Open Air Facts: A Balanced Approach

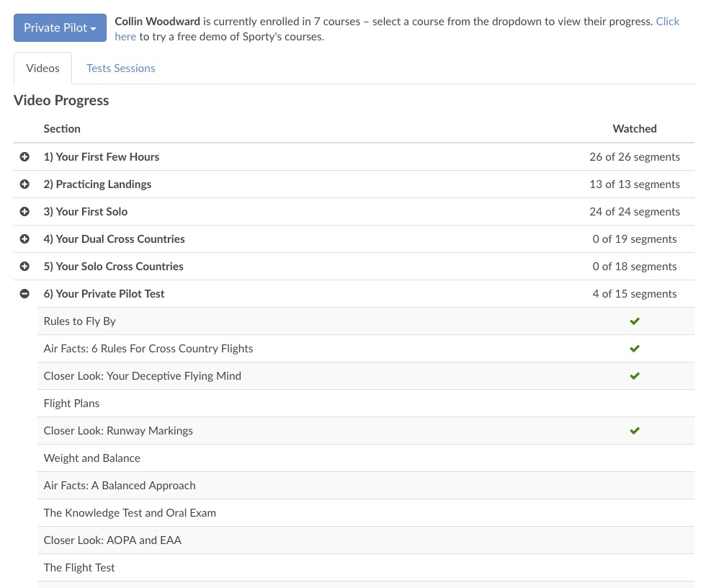120,486
